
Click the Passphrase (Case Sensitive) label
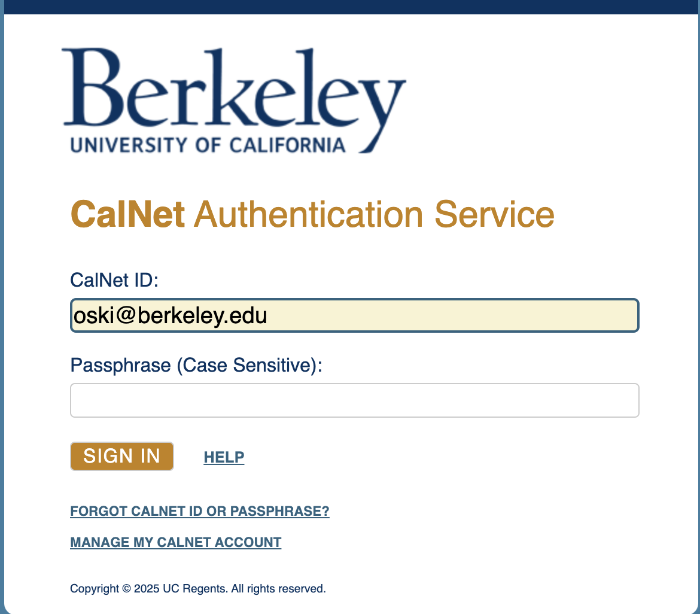[196, 365]
